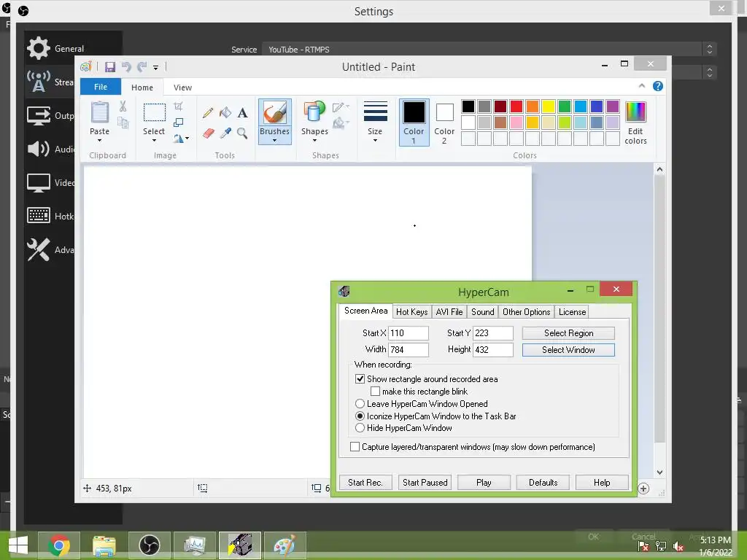
Task: Pick the red color swatch in palette
Action: tap(516, 106)
